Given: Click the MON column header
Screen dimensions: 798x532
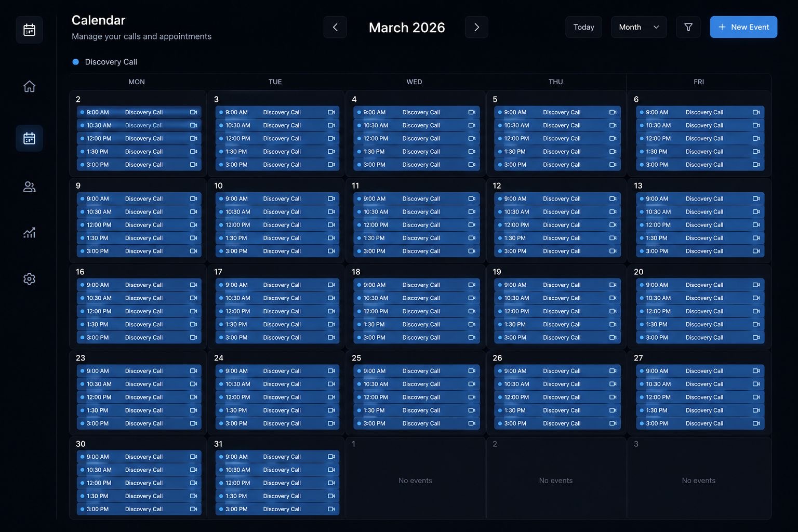Looking at the screenshot, I should [137, 82].
